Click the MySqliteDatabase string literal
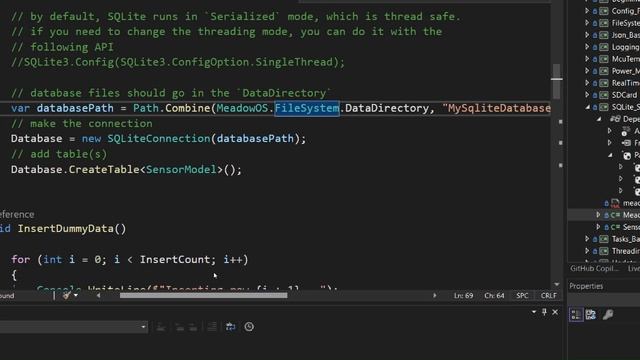This screenshot has height=360, width=640. (x=497, y=108)
